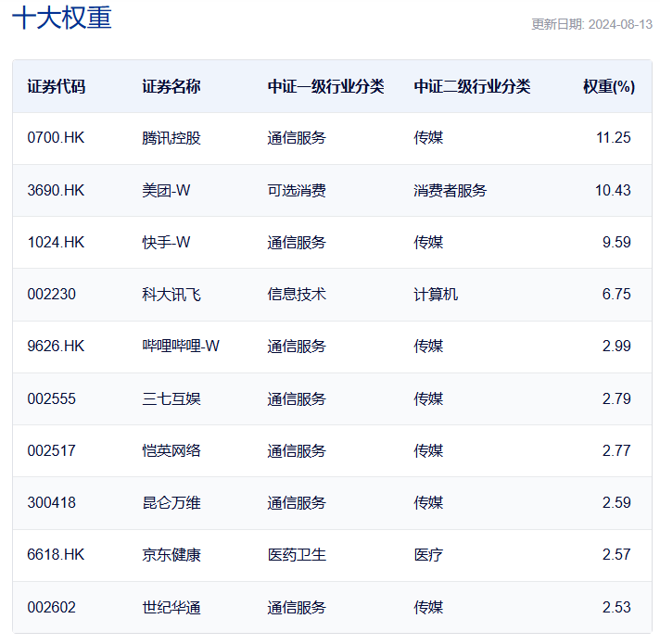Click weight value 11.25

(614, 138)
